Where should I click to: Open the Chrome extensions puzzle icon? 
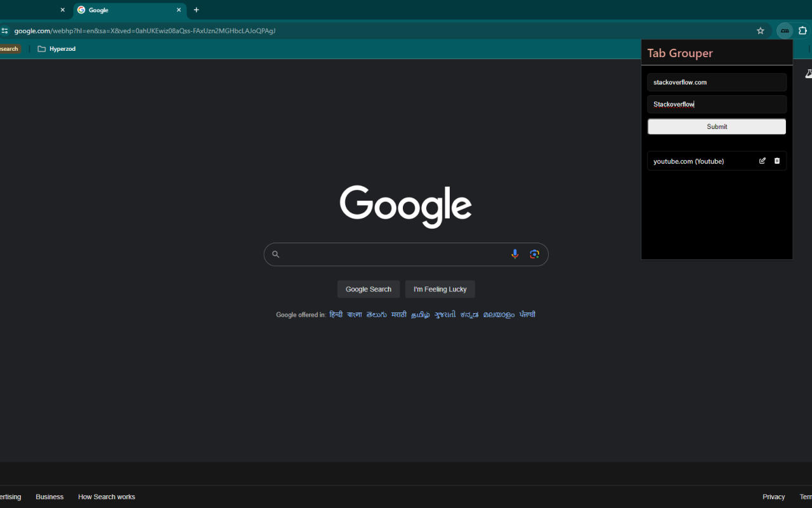(802, 30)
